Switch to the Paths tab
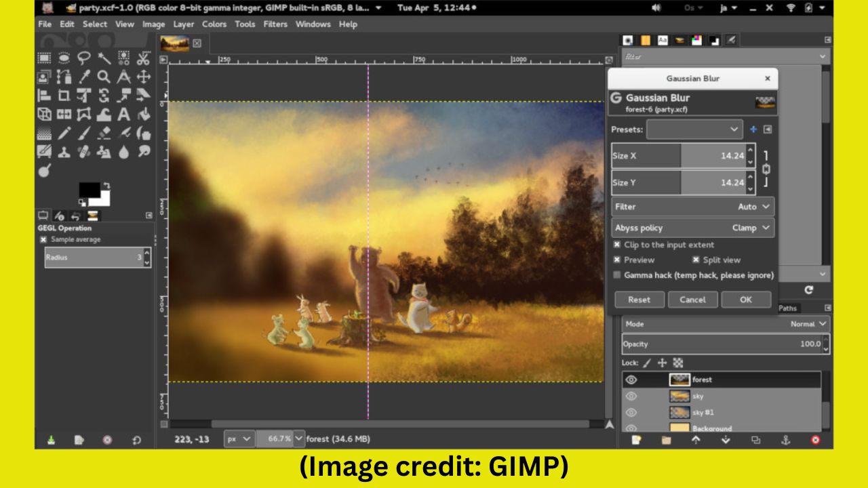Viewport: 868px width, 488px height. tap(787, 308)
